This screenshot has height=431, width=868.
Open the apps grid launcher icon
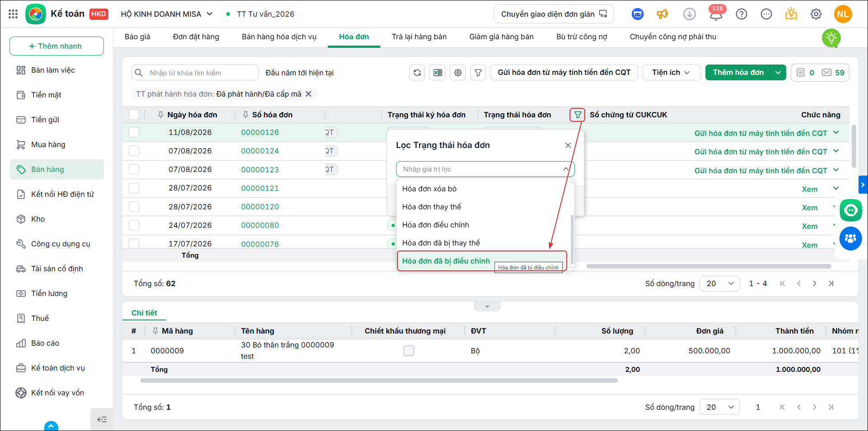[x=13, y=14]
